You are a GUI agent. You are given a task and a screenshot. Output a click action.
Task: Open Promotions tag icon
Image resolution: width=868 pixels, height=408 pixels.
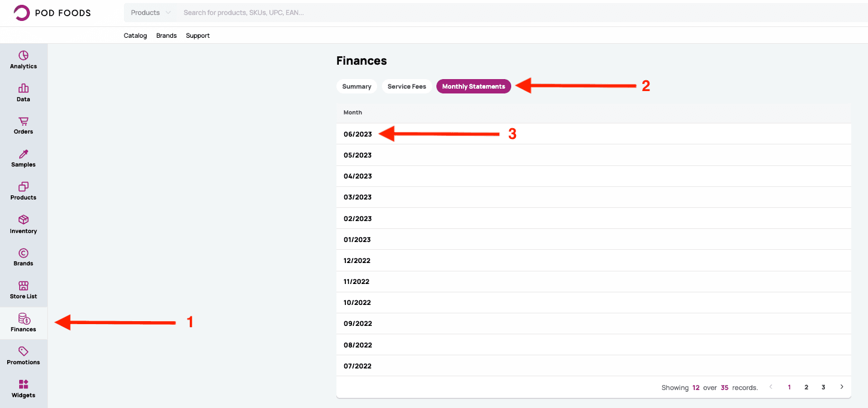click(23, 352)
